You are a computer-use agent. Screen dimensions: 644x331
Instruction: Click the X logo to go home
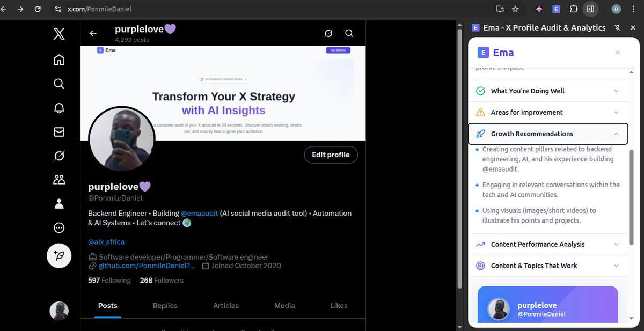click(59, 33)
